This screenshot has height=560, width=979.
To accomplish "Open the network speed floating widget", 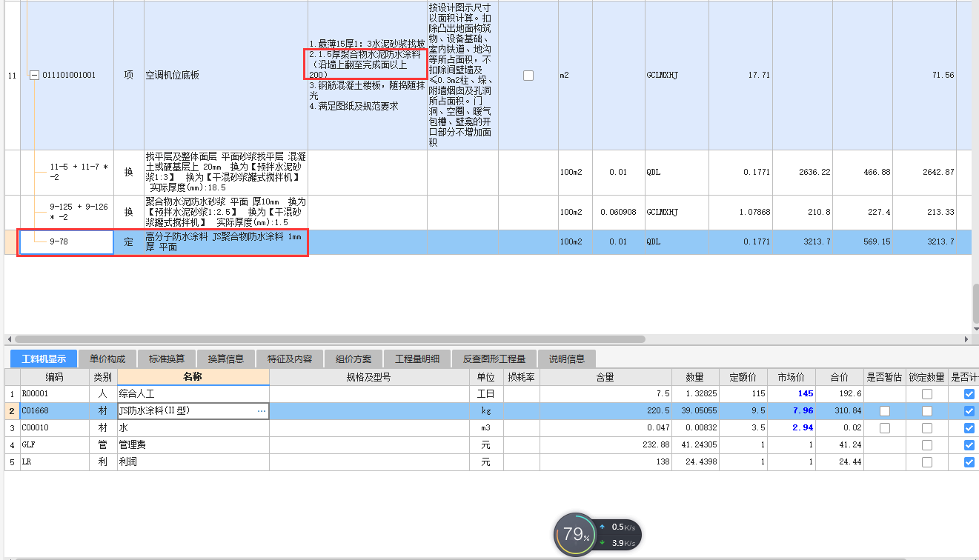I will pyautogui.click(x=597, y=534).
